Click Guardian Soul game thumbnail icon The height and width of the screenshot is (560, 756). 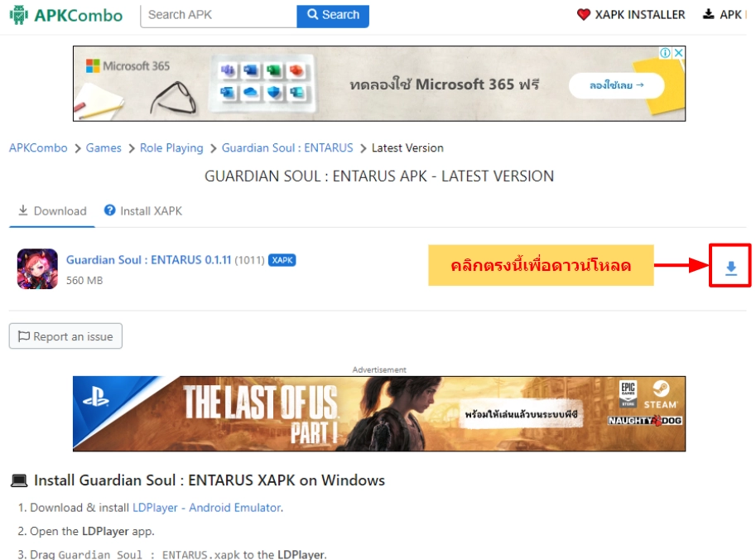tap(37, 269)
